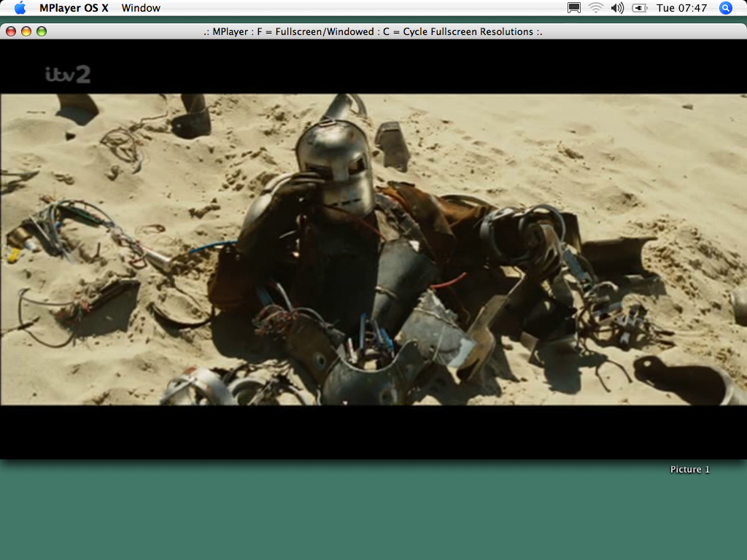Open the battery status menu
This screenshot has width=747, height=560.
point(639,8)
